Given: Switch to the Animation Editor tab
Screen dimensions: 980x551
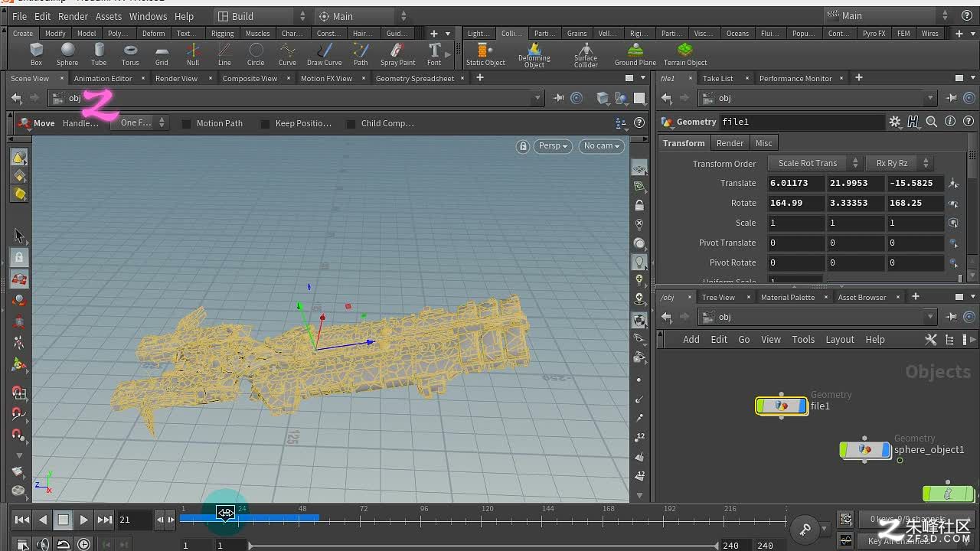Looking at the screenshot, I should [x=103, y=78].
